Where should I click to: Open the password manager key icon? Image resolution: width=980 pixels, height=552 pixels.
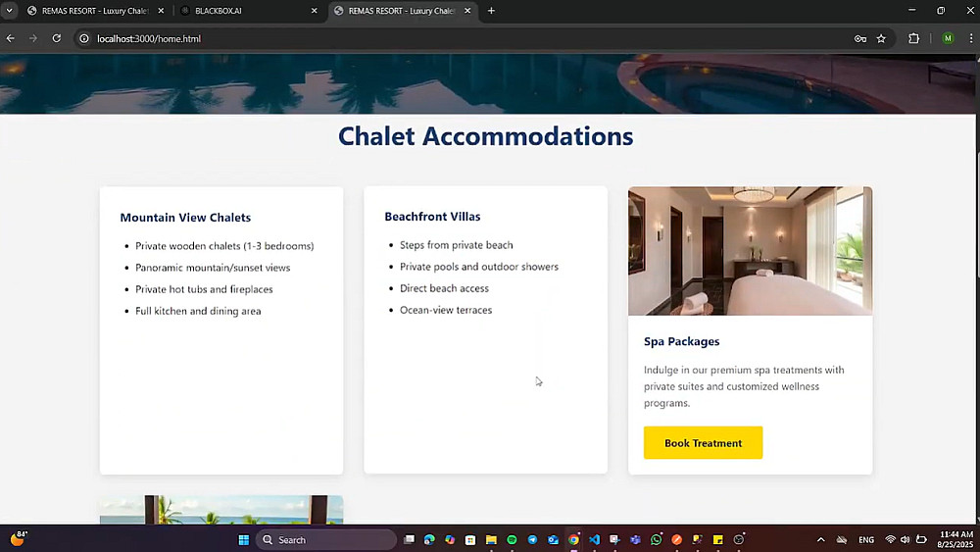(860, 39)
